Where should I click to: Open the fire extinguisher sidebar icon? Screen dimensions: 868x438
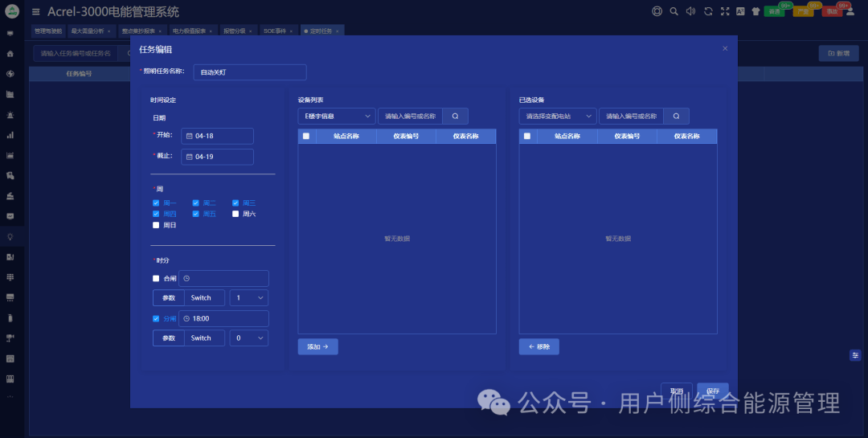tap(10, 317)
